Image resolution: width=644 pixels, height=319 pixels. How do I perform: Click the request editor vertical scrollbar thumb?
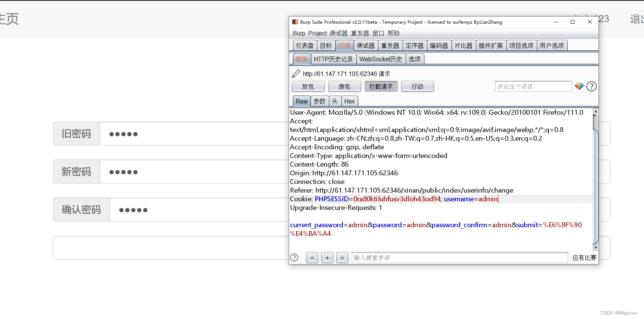coord(596,186)
